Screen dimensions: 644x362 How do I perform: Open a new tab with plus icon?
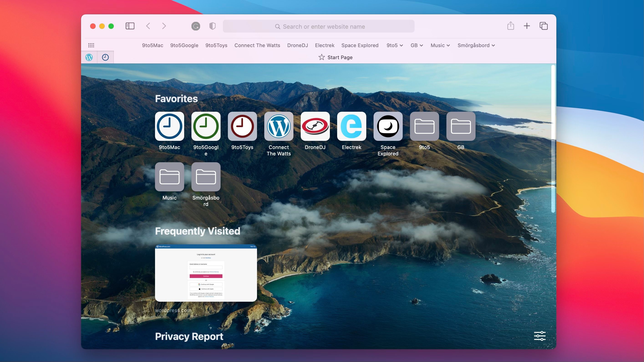(527, 26)
